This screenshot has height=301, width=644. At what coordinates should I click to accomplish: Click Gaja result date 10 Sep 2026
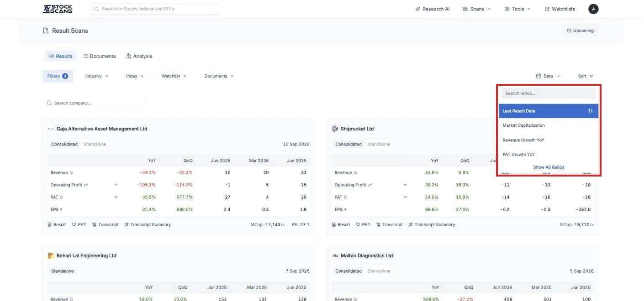[x=296, y=144]
